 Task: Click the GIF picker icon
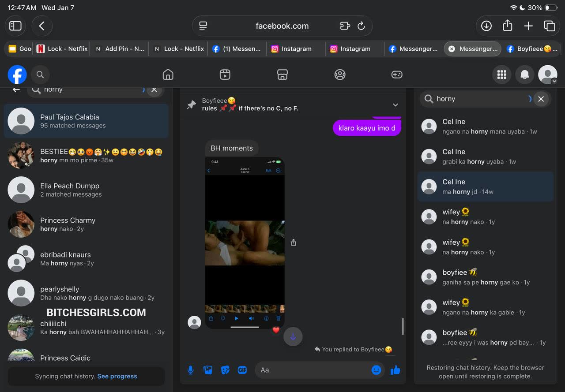[x=242, y=370]
